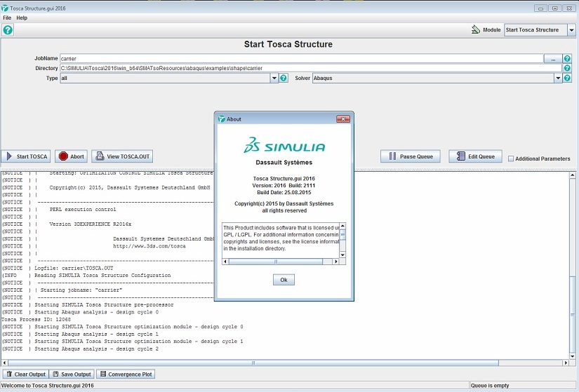Open the Help menu

(x=22, y=18)
